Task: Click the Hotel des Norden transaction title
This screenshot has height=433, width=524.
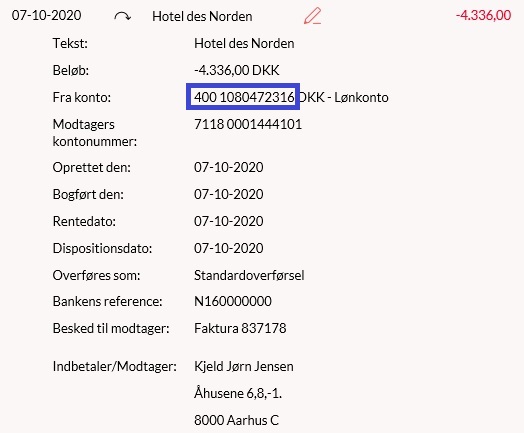Action: pos(202,16)
